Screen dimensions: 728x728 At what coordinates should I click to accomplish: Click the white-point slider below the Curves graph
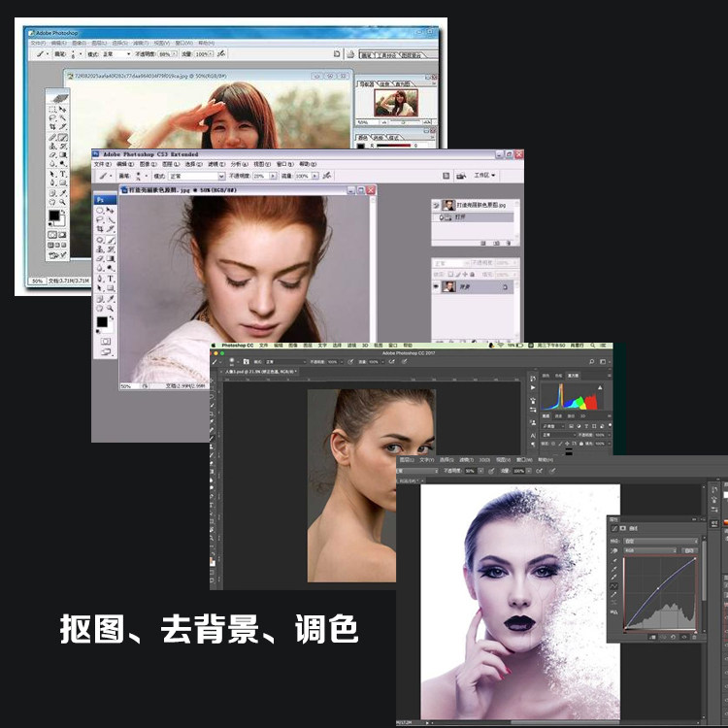696,632
